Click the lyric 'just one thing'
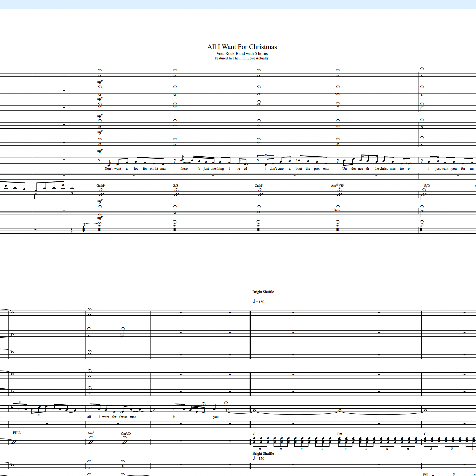 coord(214,169)
